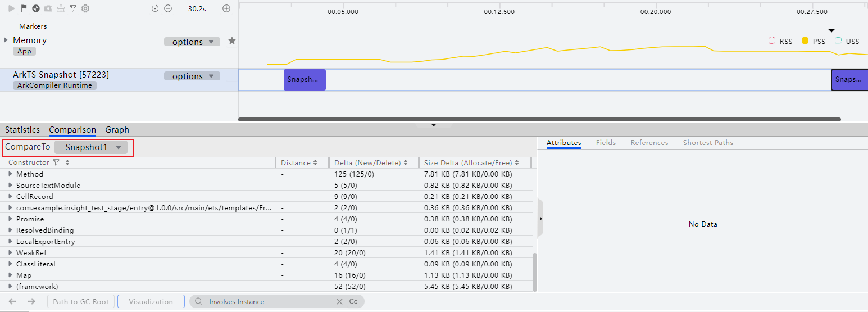The image size is (868, 312).
Task: Expand the (framework) row
Action: 10,287
